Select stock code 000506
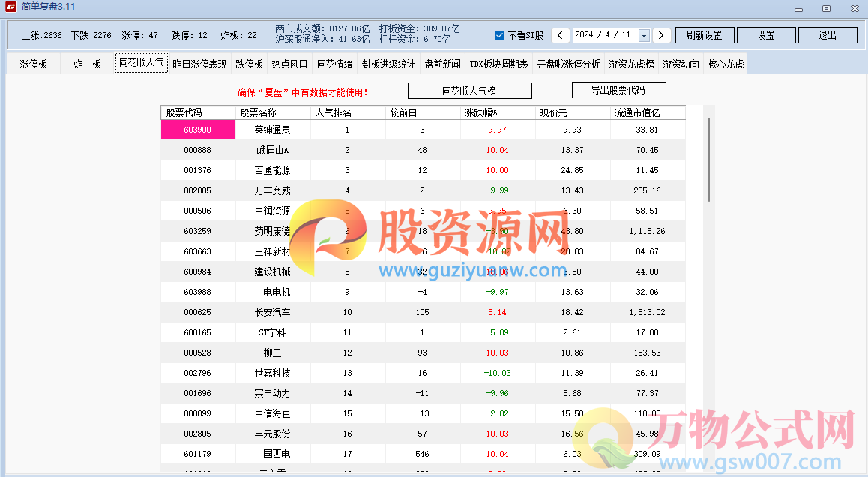 (198, 211)
